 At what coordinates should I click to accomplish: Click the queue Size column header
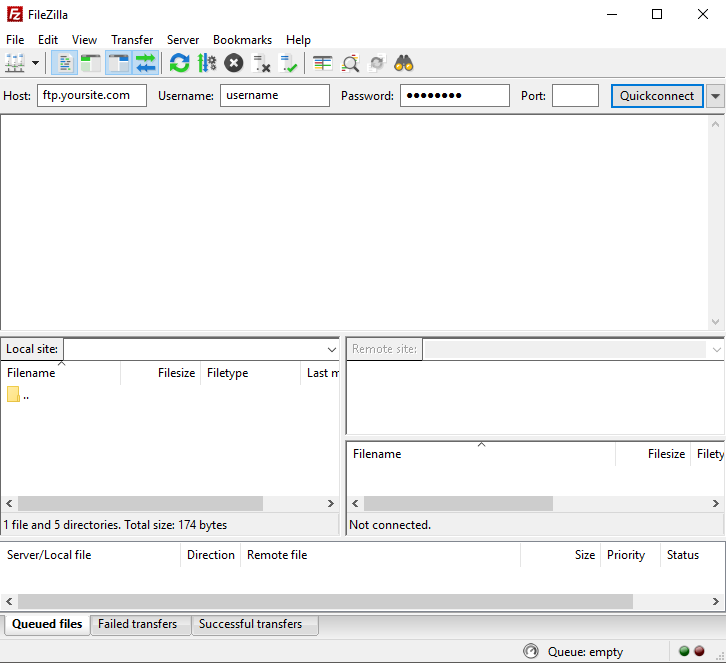561,555
